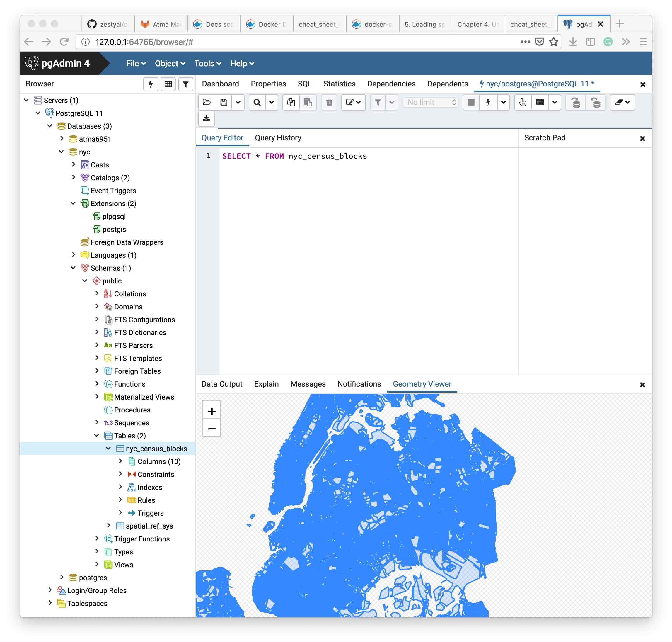The height and width of the screenshot is (642, 672).
Task: Click the Save File floppy icon
Action: tap(224, 102)
